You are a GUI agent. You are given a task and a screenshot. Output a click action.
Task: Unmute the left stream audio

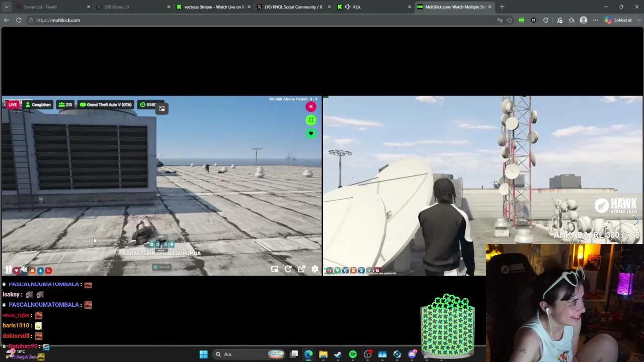tap(24, 270)
